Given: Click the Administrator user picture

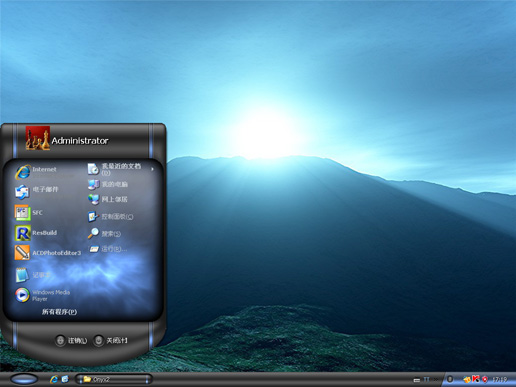Looking at the screenshot, I should 38,138.
